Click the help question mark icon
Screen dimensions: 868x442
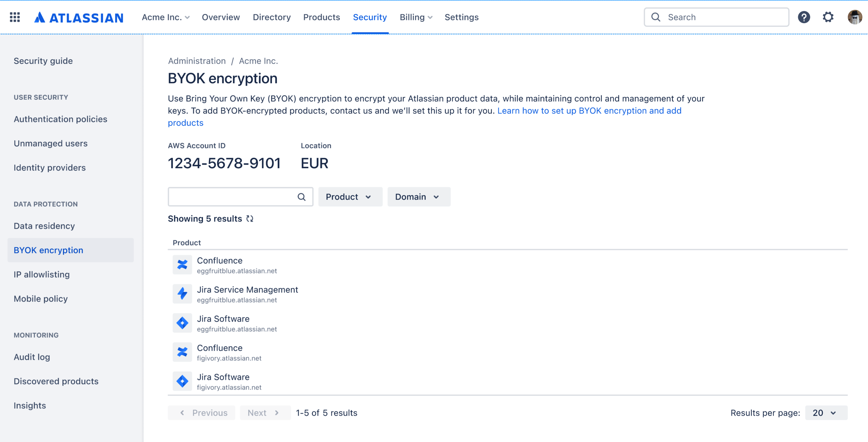pos(804,17)
